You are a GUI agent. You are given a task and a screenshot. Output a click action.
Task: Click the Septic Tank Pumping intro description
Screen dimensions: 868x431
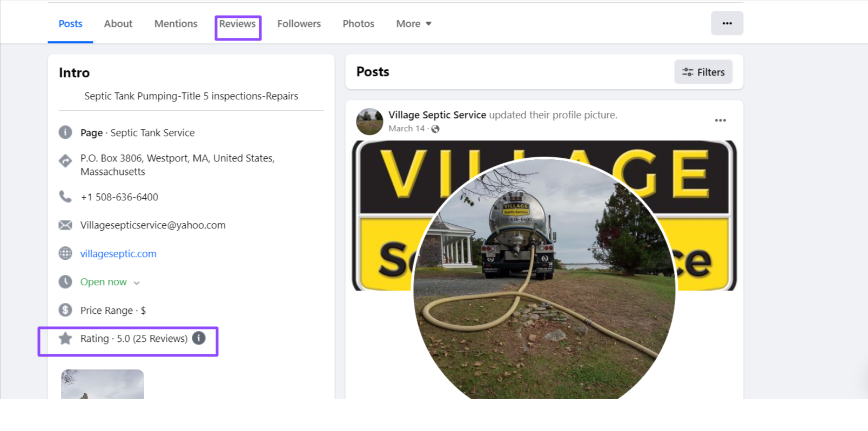coord(191,96)
